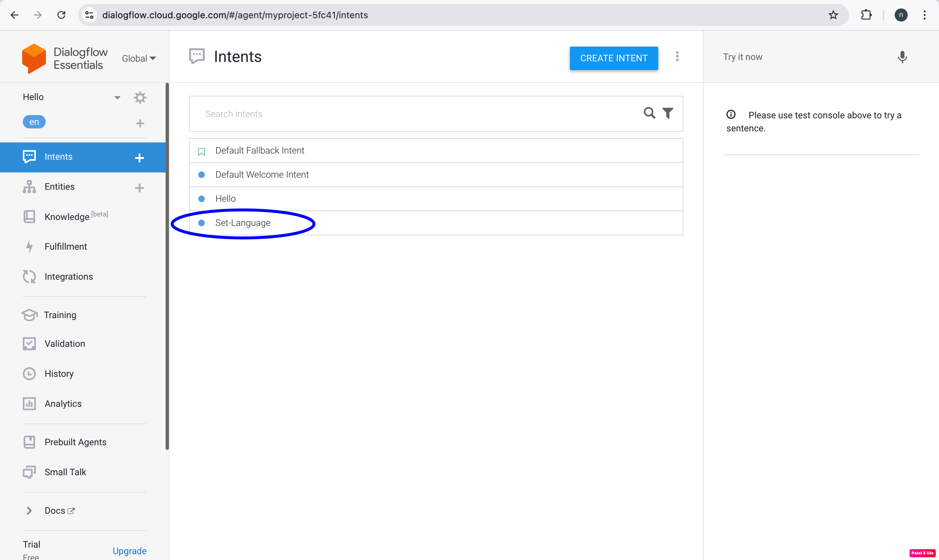Activate the microphone in Try it now
Screen dimensions: 939x560
pyautogui.click(x=902, y=57)
